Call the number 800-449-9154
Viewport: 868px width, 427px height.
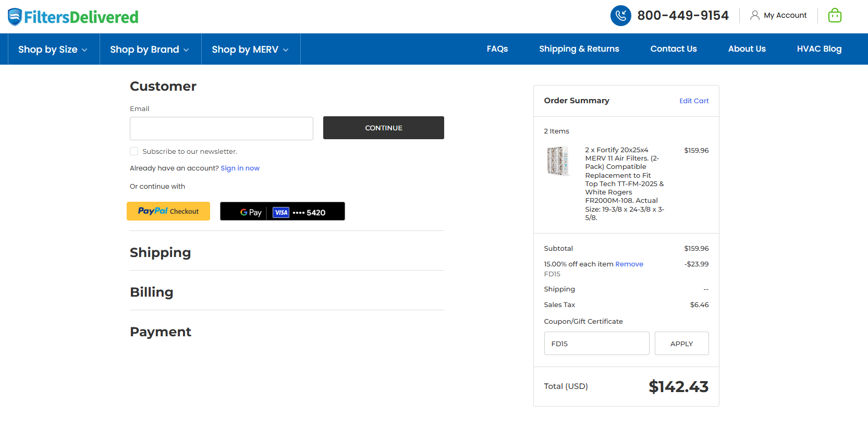tap(683, 16)
